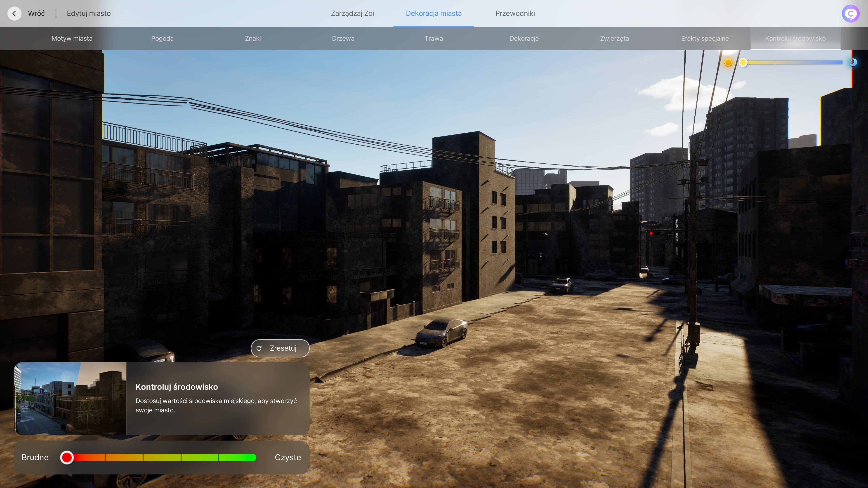Click the back arrow icon

coord(14,14)
